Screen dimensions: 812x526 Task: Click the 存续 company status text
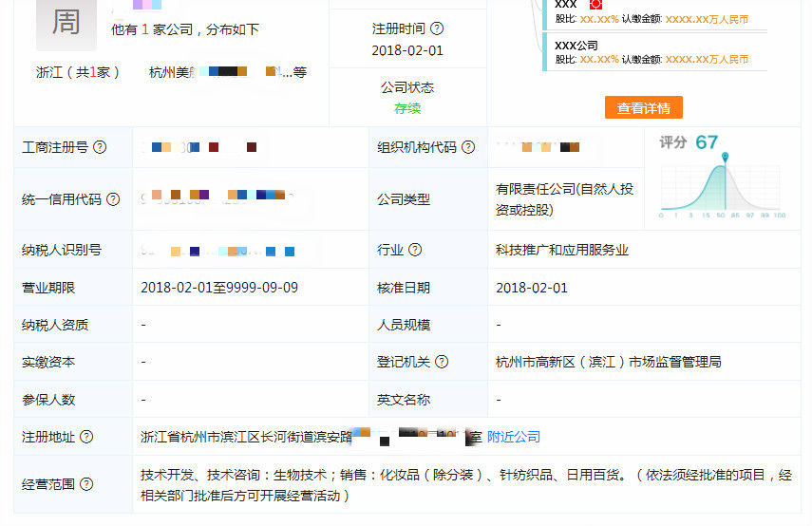[x=407, y=108]
